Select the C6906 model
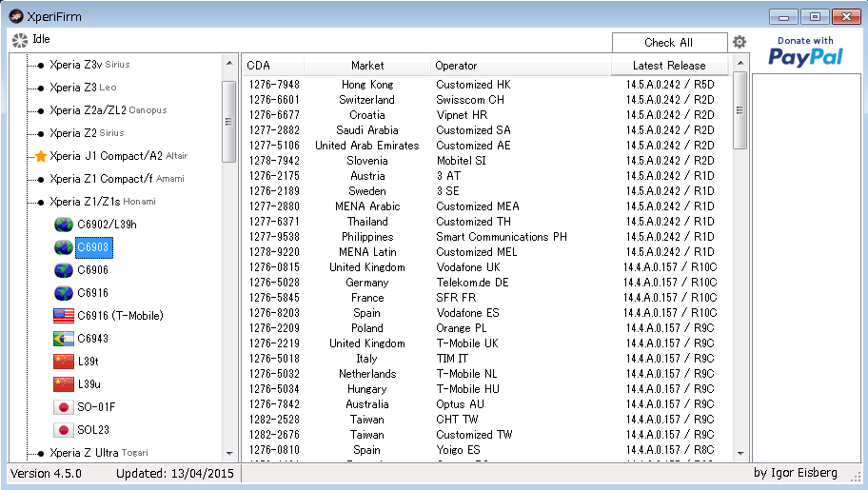 click(x=93, y=269)
